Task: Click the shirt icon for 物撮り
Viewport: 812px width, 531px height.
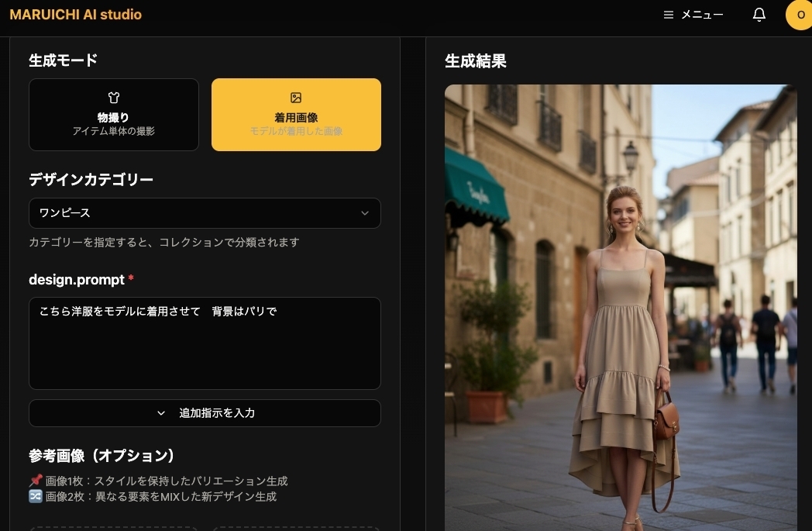Action: pos(114,98)
